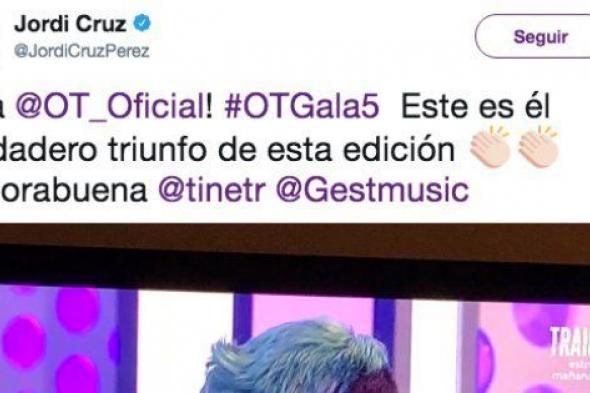Click the 'dadero' word starting second line
Screen dimensions: 590x393
(49, 150)
